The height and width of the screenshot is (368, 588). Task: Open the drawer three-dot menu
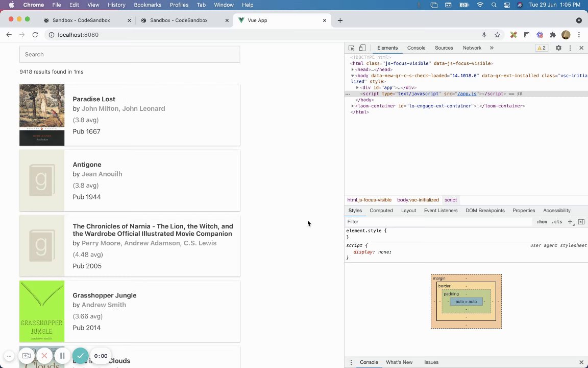[351, 362]
